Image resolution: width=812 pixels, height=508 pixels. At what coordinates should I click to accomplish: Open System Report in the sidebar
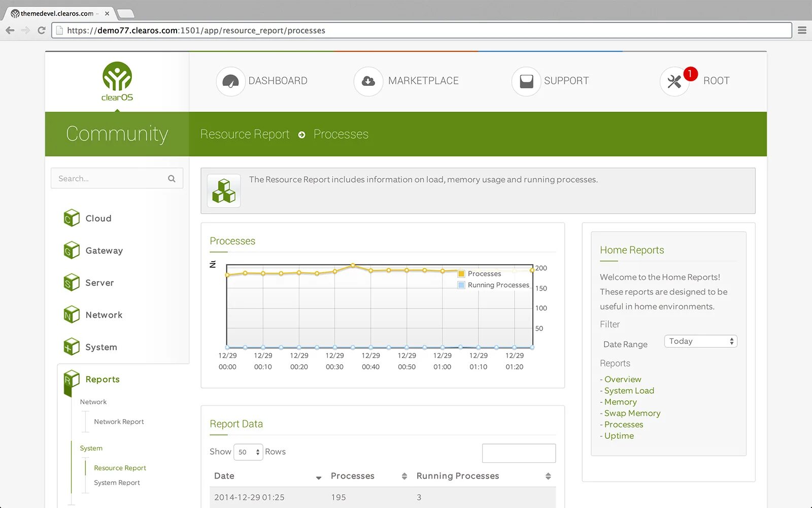(x=117, y=483)
